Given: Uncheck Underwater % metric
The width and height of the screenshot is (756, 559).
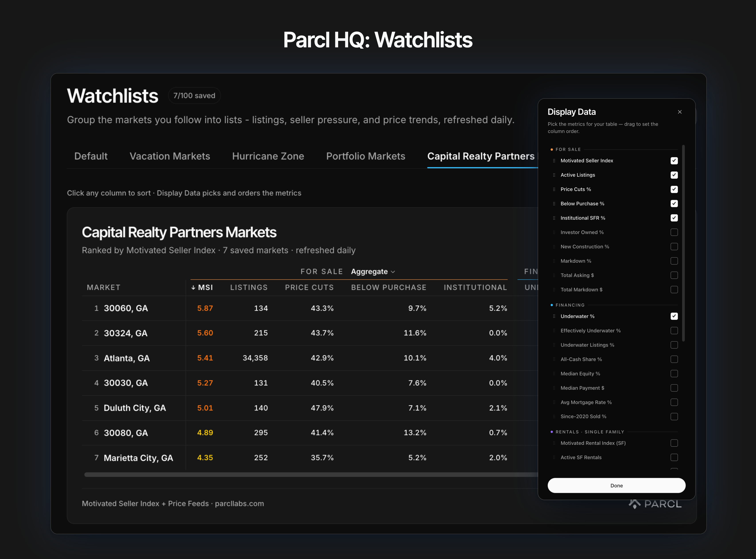Looking at the screenshot, I should 674,316.
